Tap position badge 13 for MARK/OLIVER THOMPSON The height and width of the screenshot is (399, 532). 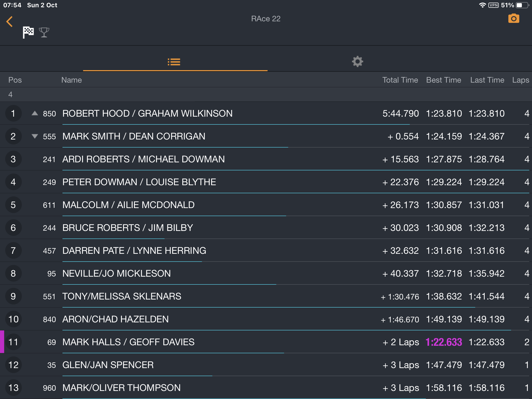point(13,388)
